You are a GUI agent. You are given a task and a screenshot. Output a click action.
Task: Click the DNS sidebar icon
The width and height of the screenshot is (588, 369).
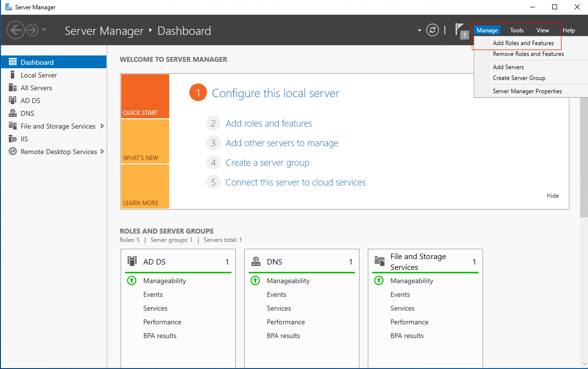click(13, 113)
